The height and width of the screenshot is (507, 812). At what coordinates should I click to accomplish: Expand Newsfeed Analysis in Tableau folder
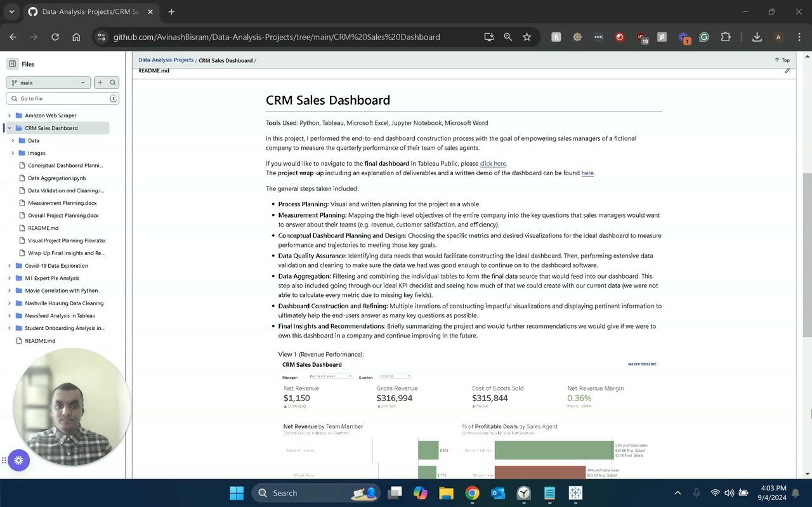pos(10,315)
